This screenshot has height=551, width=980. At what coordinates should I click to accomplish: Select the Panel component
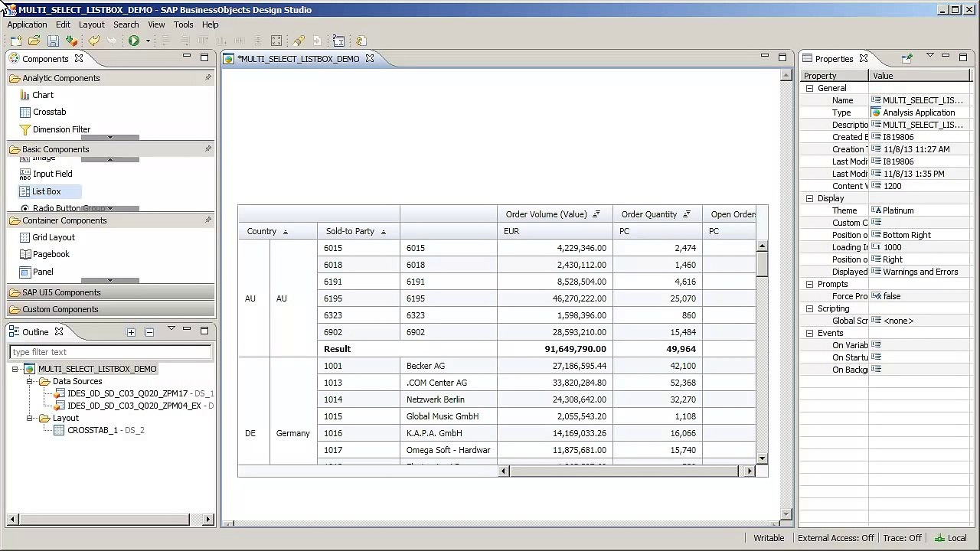(36, 272)
